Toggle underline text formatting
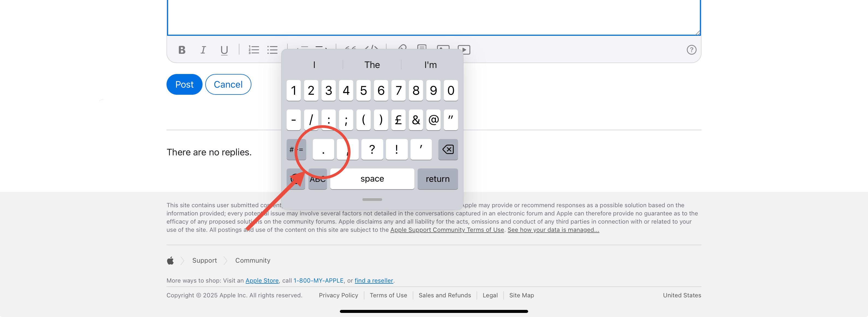The width and height of the screenshot is (868, 317). click(224, 50)
